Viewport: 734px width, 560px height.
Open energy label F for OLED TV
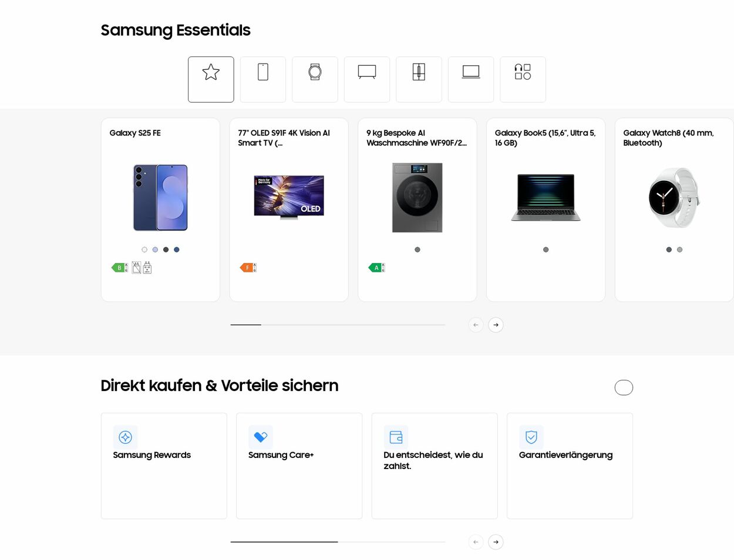(x=248, y=268)
